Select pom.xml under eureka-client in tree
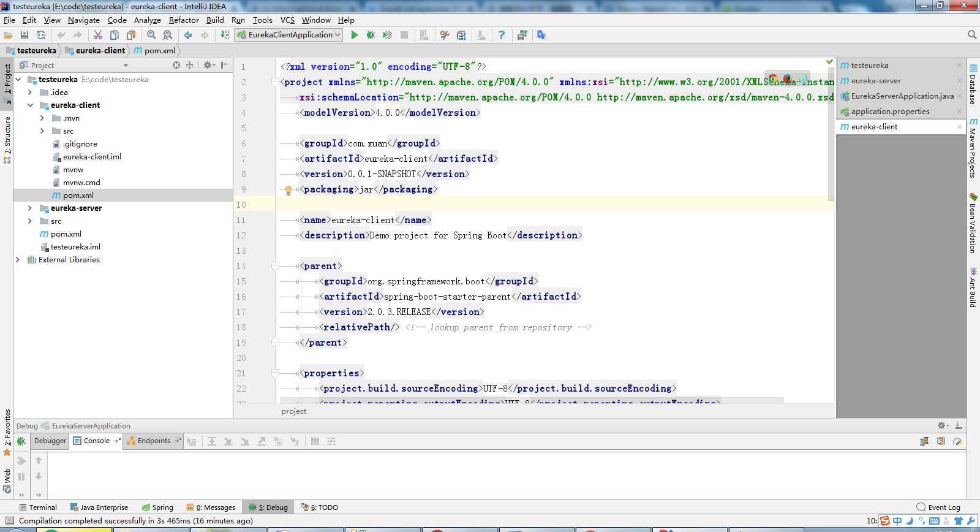The width and height of the screenshot is (980, 532). [x=78, y=196]
